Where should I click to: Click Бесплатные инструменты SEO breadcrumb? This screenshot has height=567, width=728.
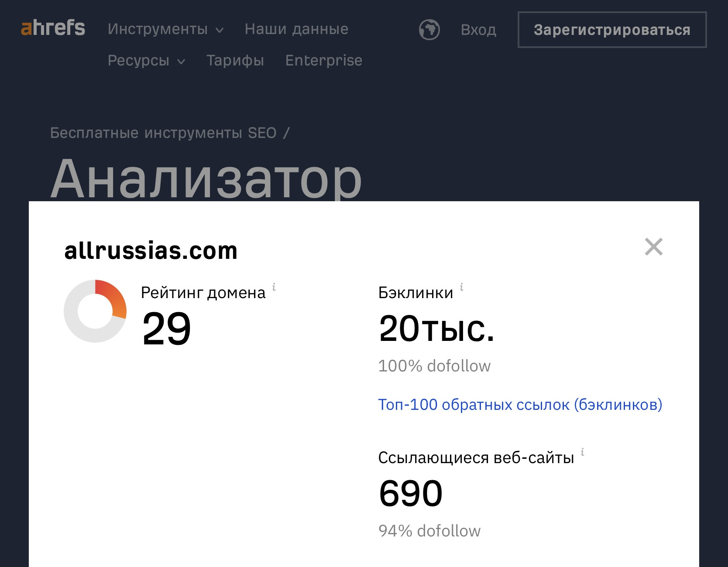click(x=163, y=133)
